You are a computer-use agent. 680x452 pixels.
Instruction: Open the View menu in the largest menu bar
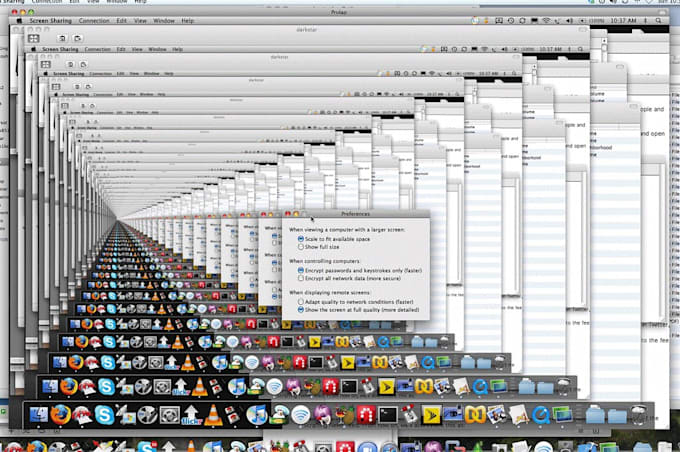[x=140, y=21]
